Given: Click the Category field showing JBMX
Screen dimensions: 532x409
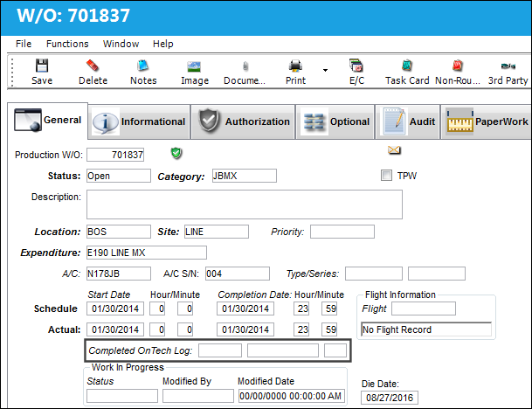Looking at the screenshot, I should click(x=245, y=176).
